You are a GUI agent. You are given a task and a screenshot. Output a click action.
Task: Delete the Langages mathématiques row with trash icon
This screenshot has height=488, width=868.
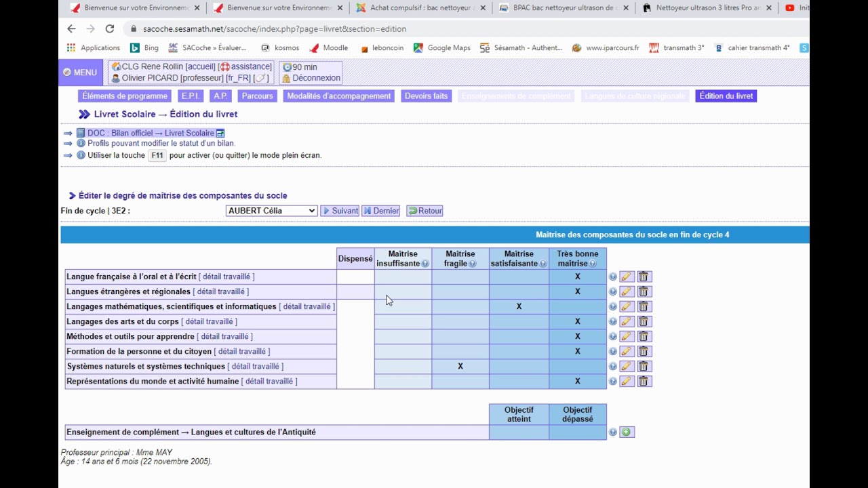tap(644, 306)
